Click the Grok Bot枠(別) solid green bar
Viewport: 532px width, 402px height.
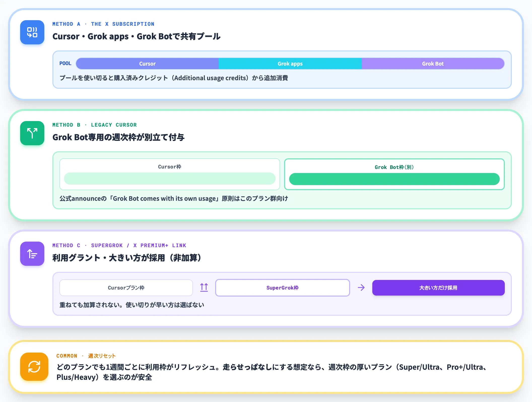[x=394, y=179]
